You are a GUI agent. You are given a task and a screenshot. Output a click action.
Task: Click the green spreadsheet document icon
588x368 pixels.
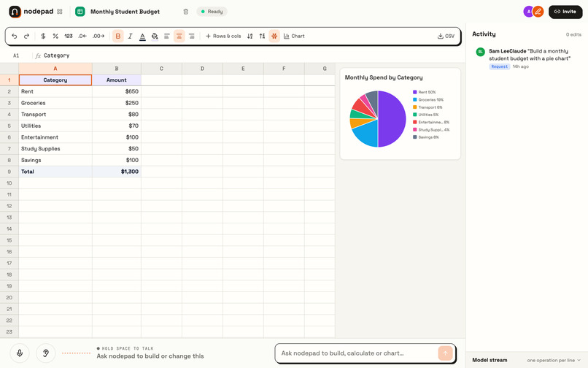[x=80, y=12]
